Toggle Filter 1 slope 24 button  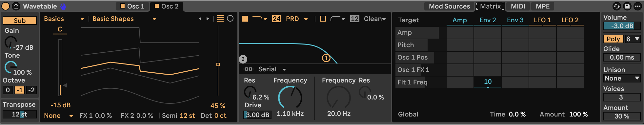tap(276, 19)
